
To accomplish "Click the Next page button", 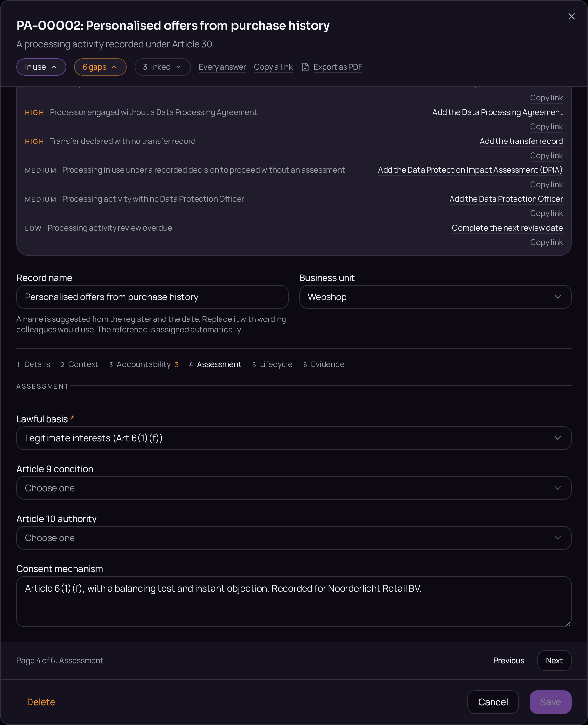I will click(x=554, y=661).
